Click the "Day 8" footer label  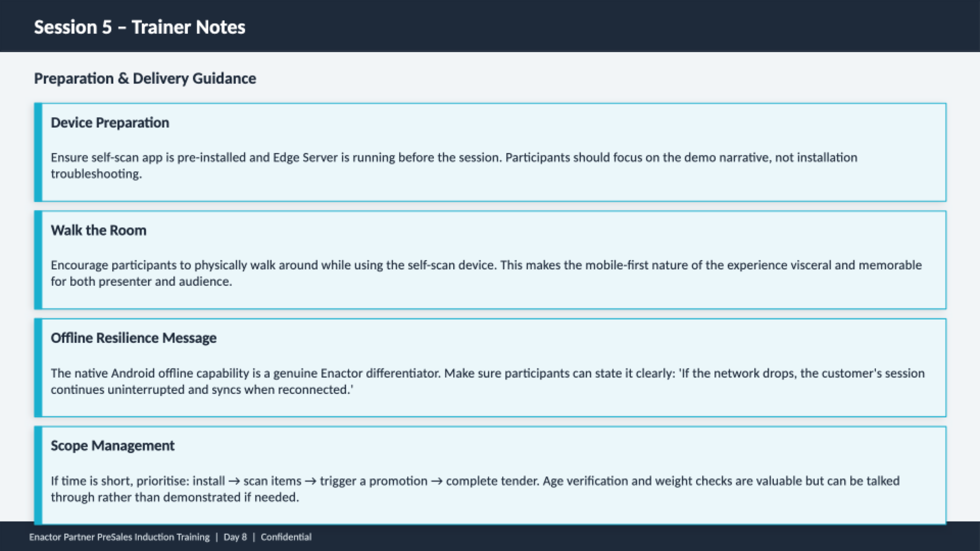(235, 537)
